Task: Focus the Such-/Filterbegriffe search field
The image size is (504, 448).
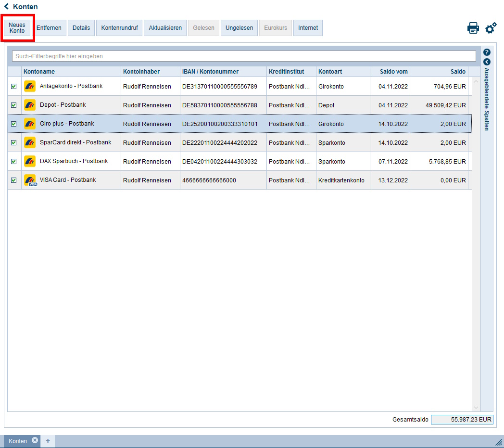Action: (244, 56)
